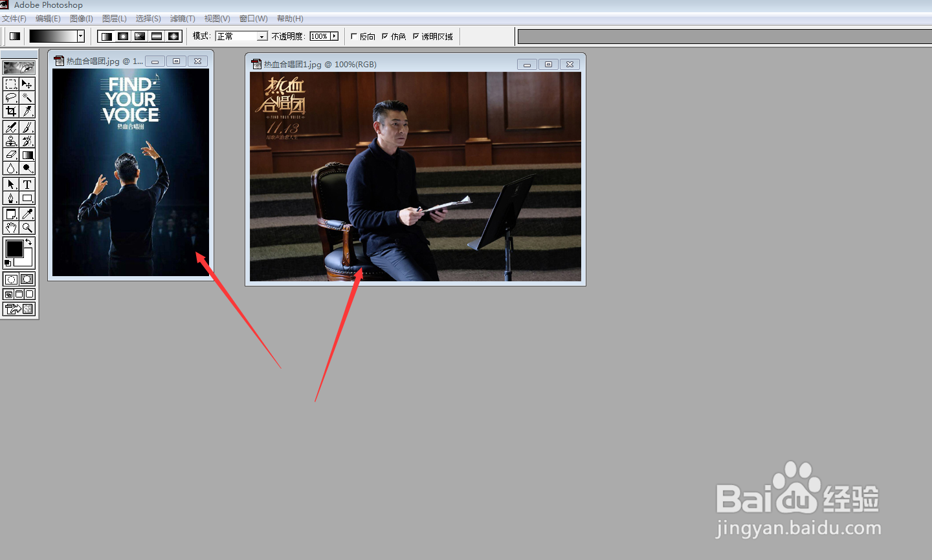Uncheck the 仿色 (dither) checkbox
Viewport: 932px width, 560px height.
385,36
